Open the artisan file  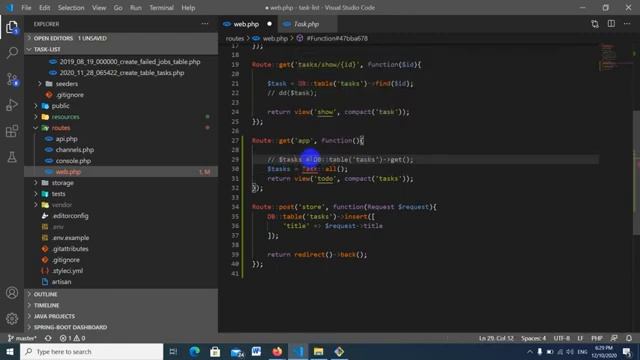pos(61,282)
